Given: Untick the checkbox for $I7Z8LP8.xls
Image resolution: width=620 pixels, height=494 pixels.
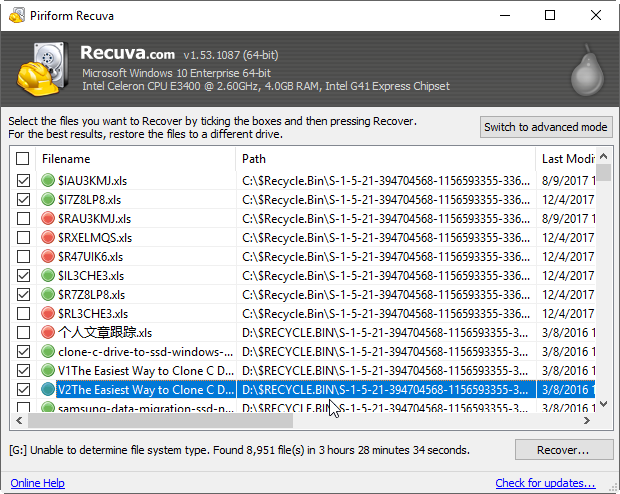Looking at the screenshot, I should 23,199.
